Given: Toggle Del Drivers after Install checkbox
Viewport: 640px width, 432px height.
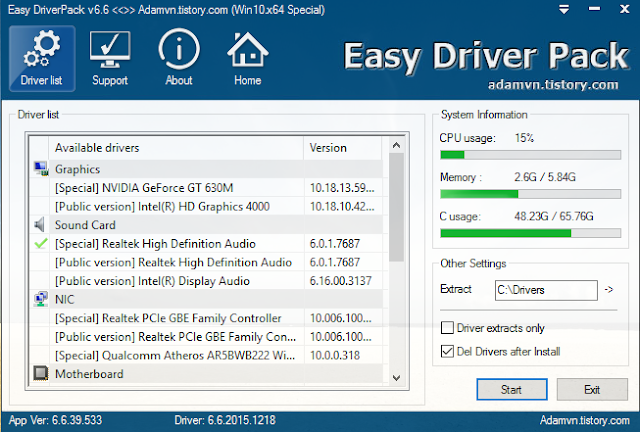Looking at the screenshot, I should point(447,351).
